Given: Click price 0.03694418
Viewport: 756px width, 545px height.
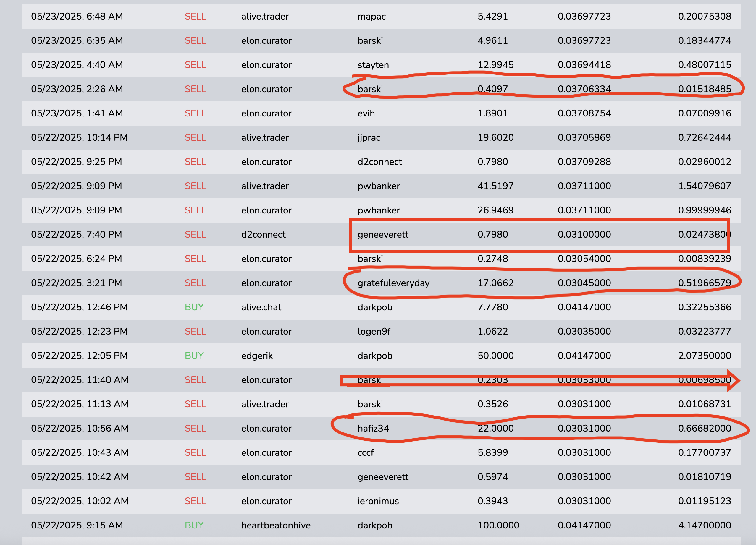Looking at the screenshot, I should 584,65.
